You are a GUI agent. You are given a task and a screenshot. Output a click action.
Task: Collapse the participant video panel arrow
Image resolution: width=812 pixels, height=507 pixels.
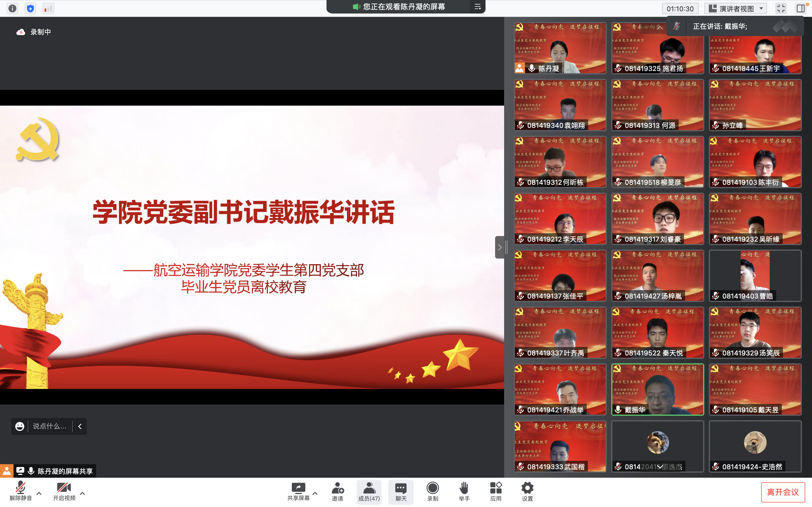click(499, 248)
